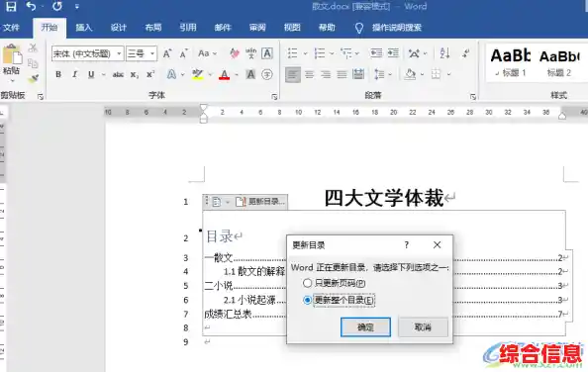Decrease paragraph indent
This screenshot has width=588, height=372.
click(376, 53)
